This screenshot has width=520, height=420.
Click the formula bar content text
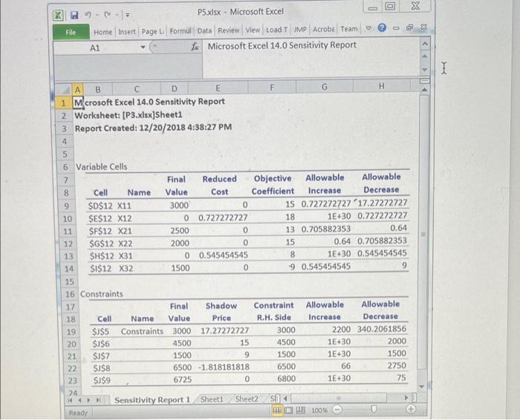point(282,45)
